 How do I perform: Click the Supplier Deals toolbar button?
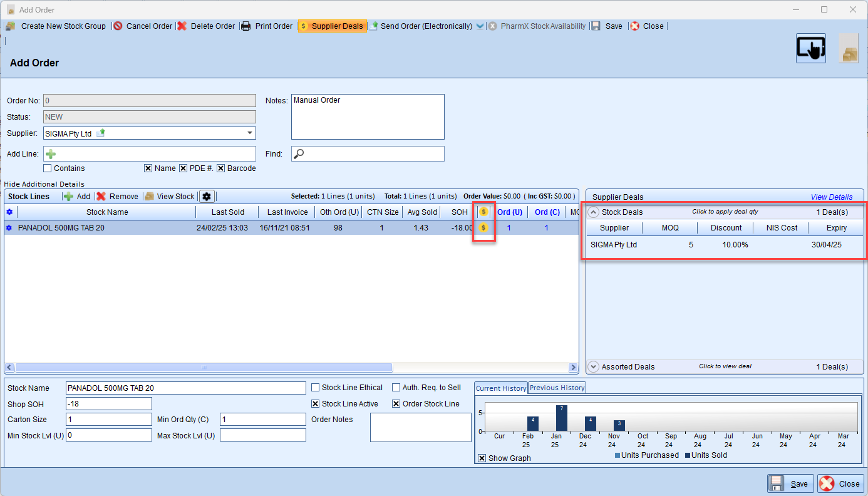click(331, 26)
